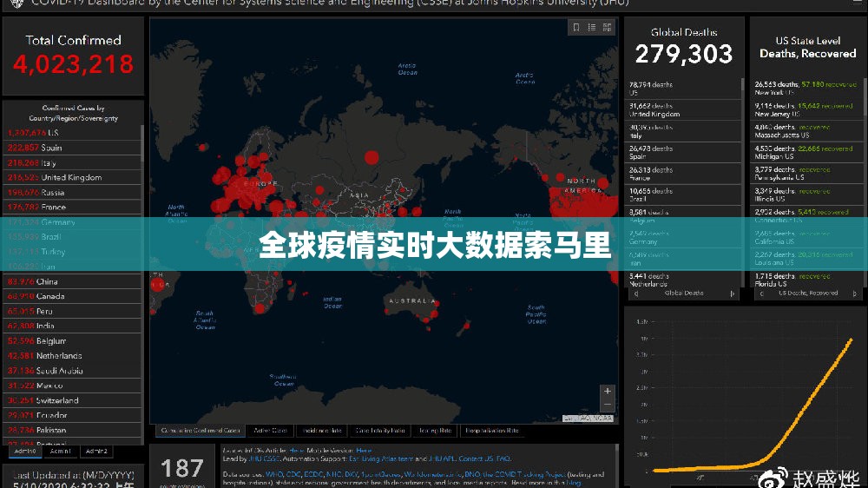Select the Netherlands row in confirmed cases list
This screenshot has height=488, width=868.
tap(72, 356)
